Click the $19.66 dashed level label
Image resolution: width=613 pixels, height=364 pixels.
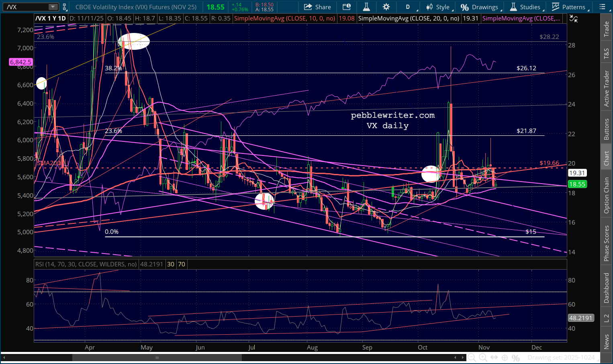[x=549, y=163]
